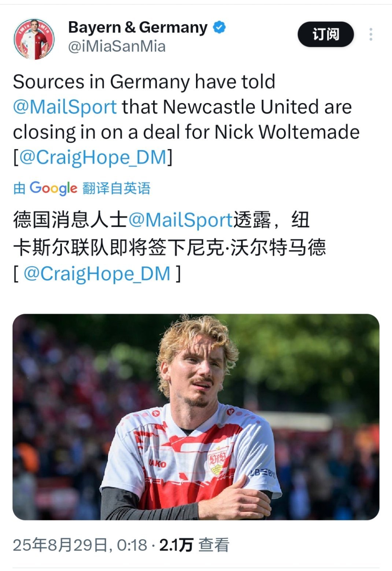Click 翻译自英语 translation label
392x571 pixels.
pyautogui.click(x=116, y=188)
